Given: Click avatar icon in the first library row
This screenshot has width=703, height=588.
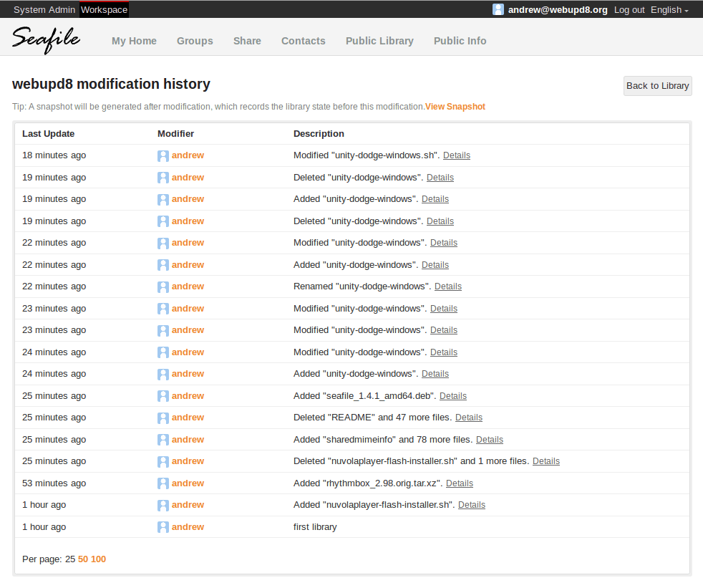Looking at the screenshot, I should pos(163,527).
